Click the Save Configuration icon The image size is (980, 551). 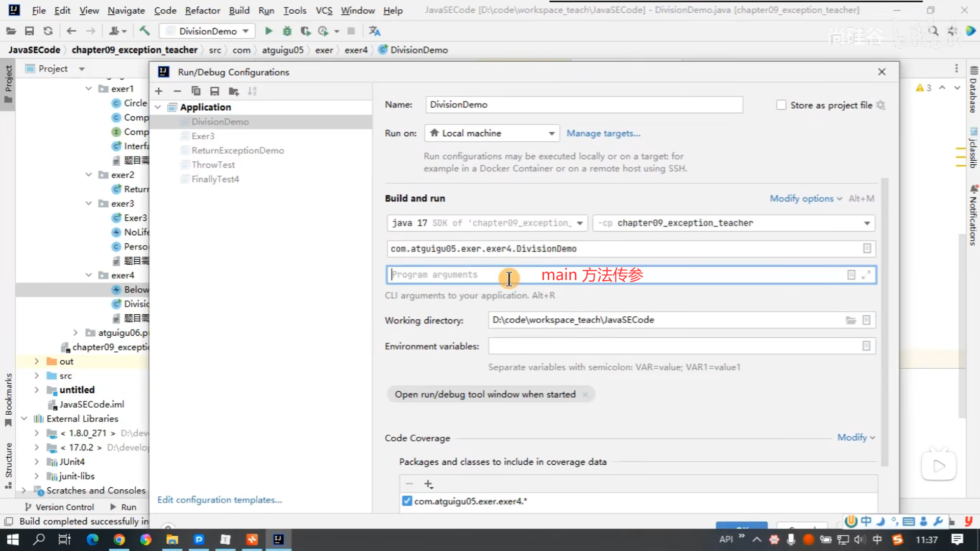tap(214, 91)
